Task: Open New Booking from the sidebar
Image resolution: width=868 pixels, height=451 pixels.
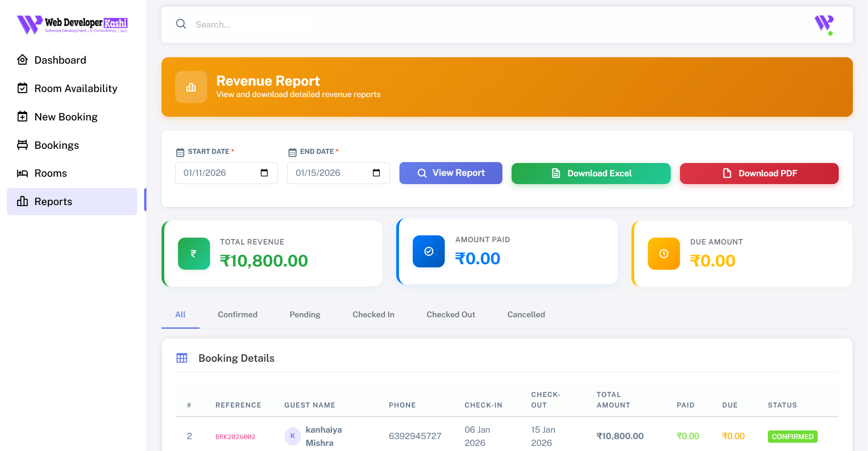Action: [x=66, y=117]
